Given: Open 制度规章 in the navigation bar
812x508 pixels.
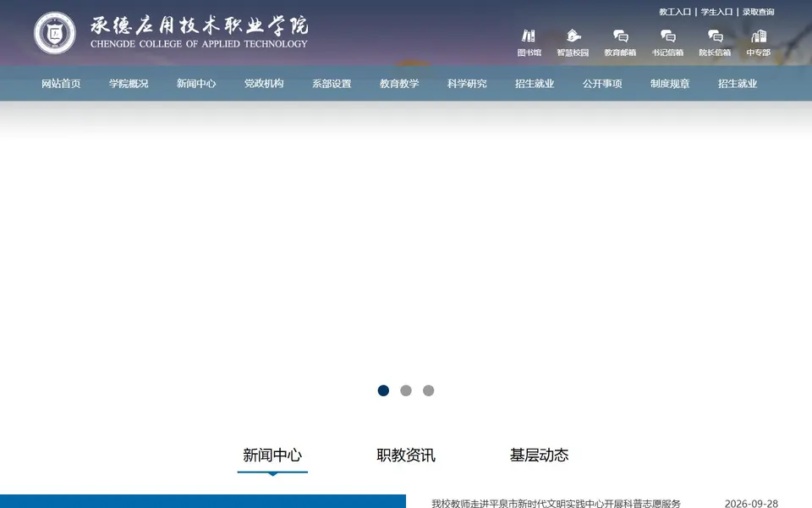Looking at the screenshot, I should pos(670,84).
